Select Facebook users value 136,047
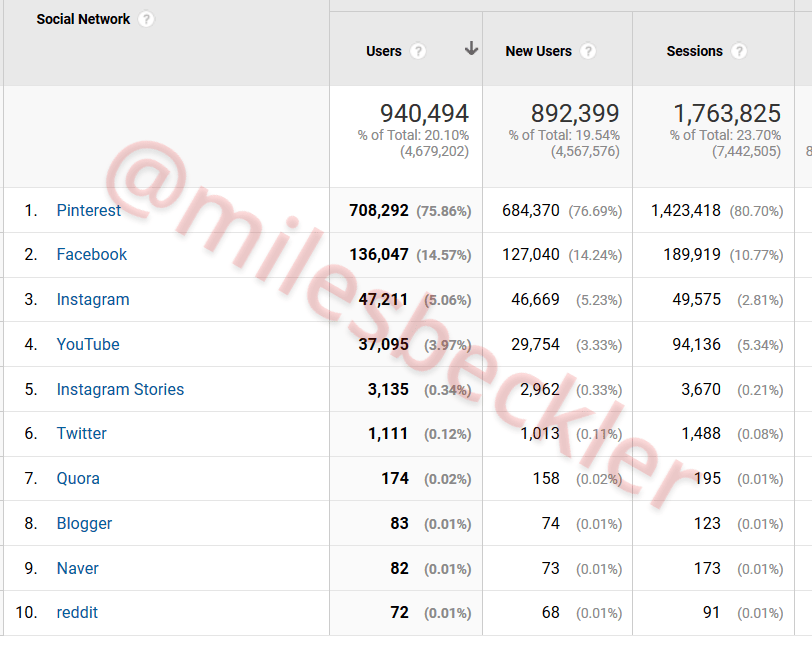 379,254
